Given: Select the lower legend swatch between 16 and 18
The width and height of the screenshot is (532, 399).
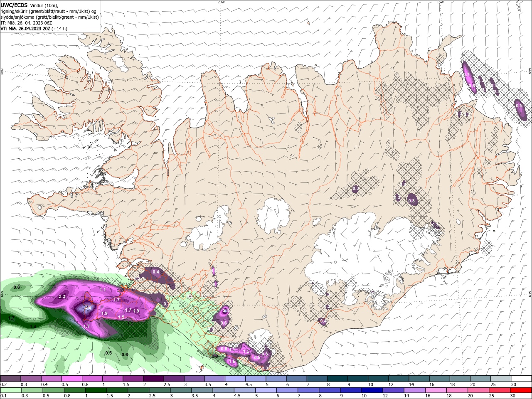Looking at the screenshot, I should coord(436,390).
